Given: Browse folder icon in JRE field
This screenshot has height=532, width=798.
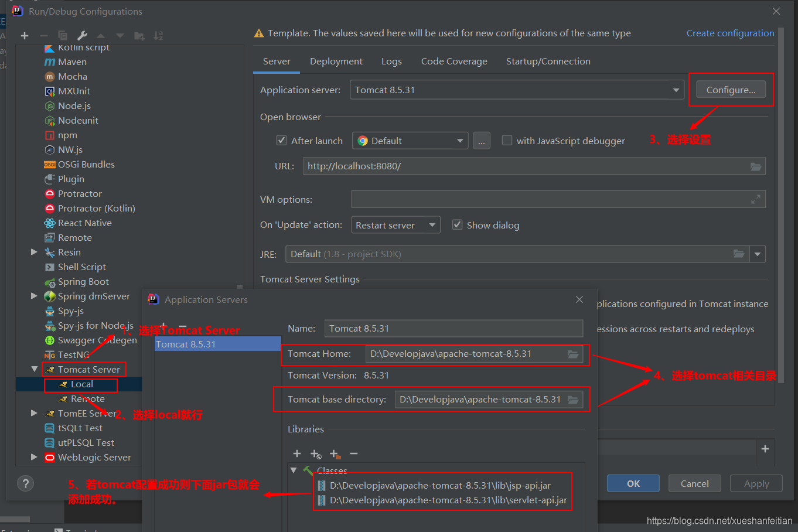Looking at the screenshot, I should click(x=739, y=254).
